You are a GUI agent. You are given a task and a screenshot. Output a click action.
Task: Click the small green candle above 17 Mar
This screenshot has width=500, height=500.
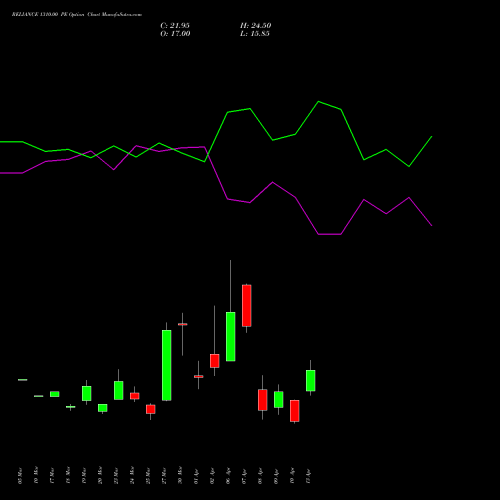pos(55,394)
